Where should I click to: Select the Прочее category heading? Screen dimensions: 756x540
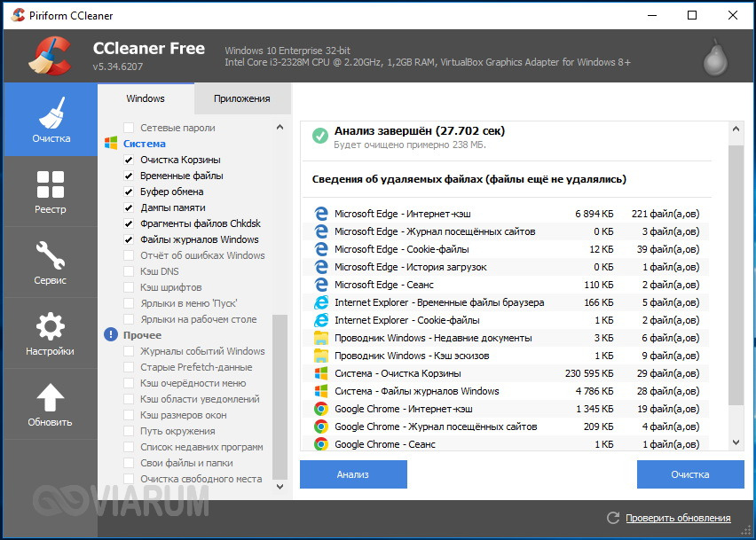click(142, 335)
